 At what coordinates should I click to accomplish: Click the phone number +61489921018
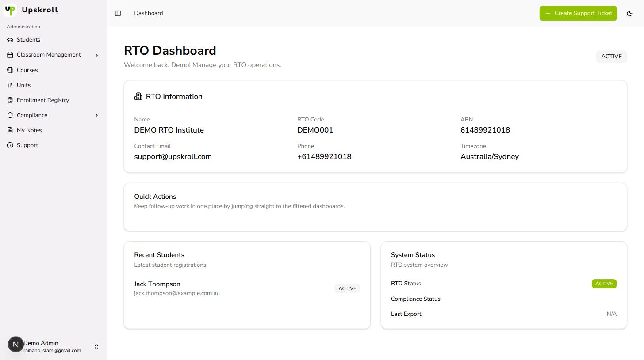click(324, 157)
